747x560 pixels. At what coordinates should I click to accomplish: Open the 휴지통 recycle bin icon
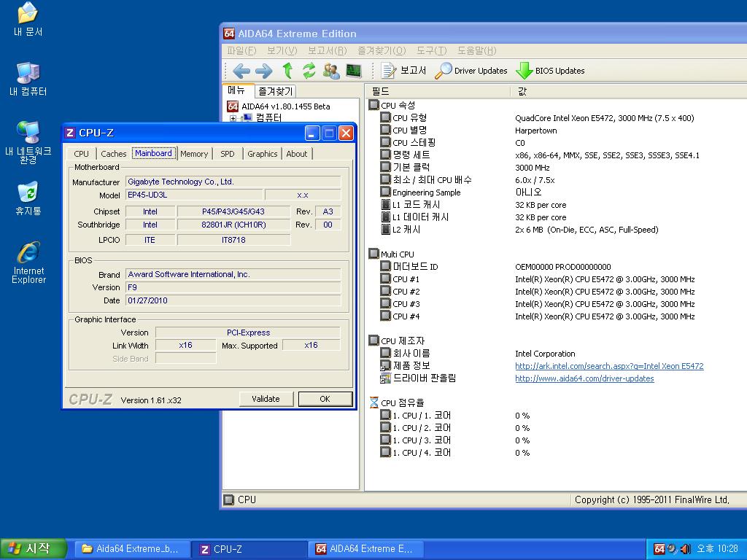[x=28, y=198]
